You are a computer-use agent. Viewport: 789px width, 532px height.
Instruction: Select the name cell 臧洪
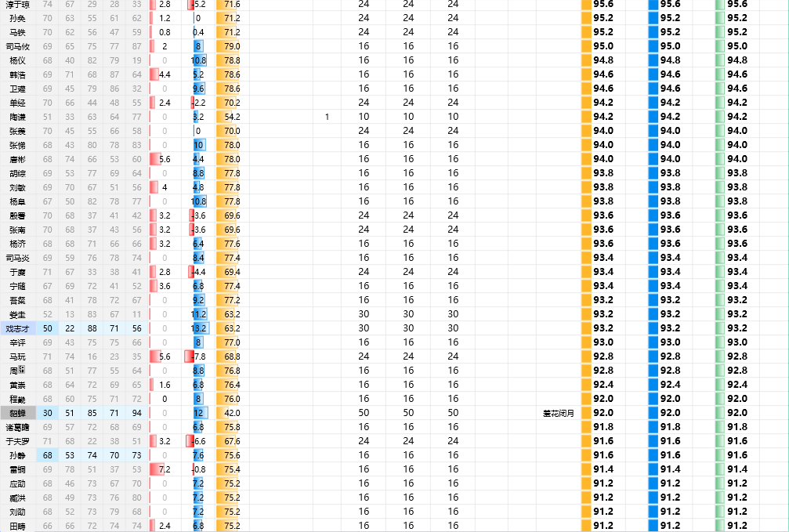(17, 498)
